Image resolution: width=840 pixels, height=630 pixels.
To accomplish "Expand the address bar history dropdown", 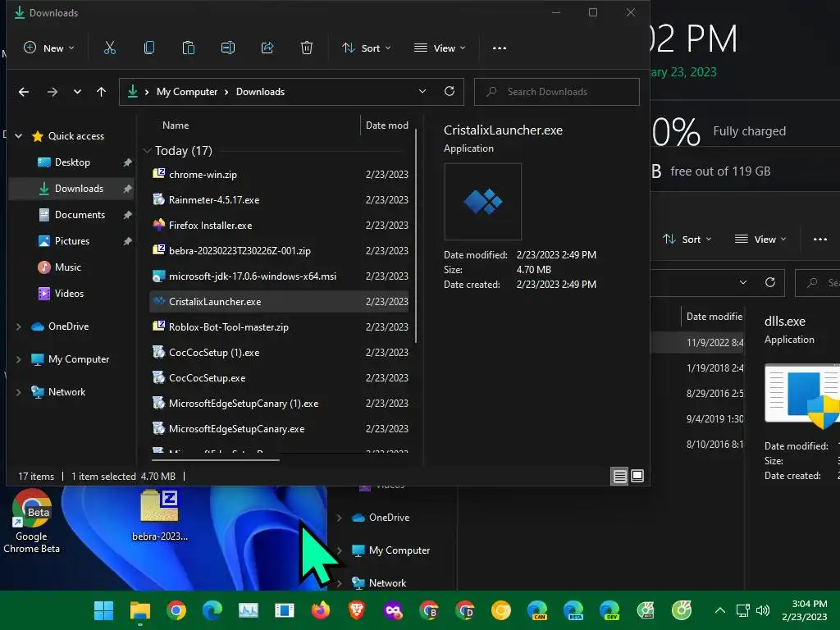I will tap(422, 91).
